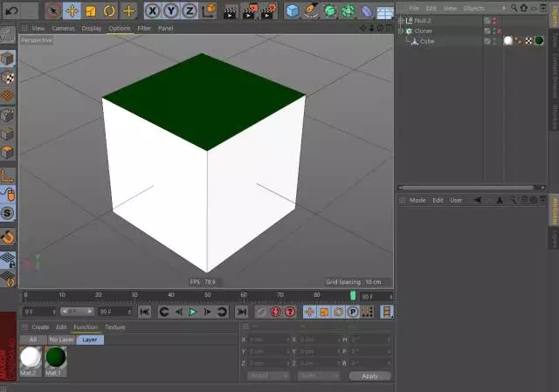The width and height of the screenshot is (559, 392).
Task: Select the Scale tool
Action: coord(90,10)
